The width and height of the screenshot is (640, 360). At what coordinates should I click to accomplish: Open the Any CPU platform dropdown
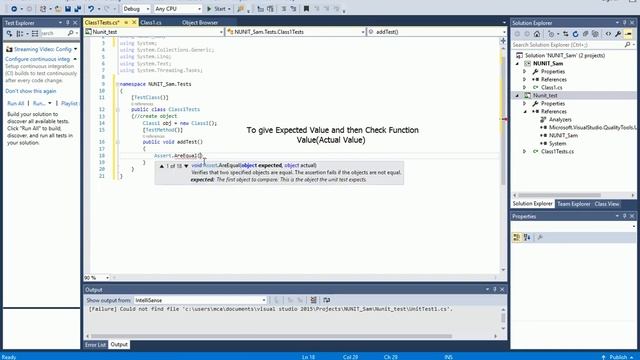178,9
